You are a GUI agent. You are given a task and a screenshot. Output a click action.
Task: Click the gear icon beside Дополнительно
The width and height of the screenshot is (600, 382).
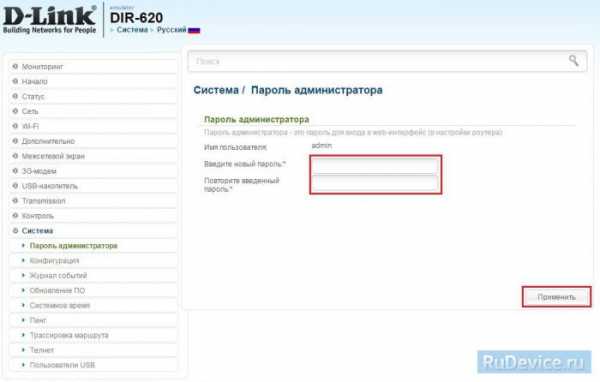click(15, 141)
